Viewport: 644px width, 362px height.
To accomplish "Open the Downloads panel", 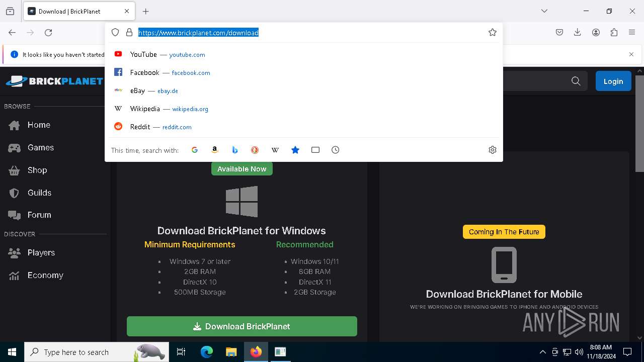I will (578, 32).
